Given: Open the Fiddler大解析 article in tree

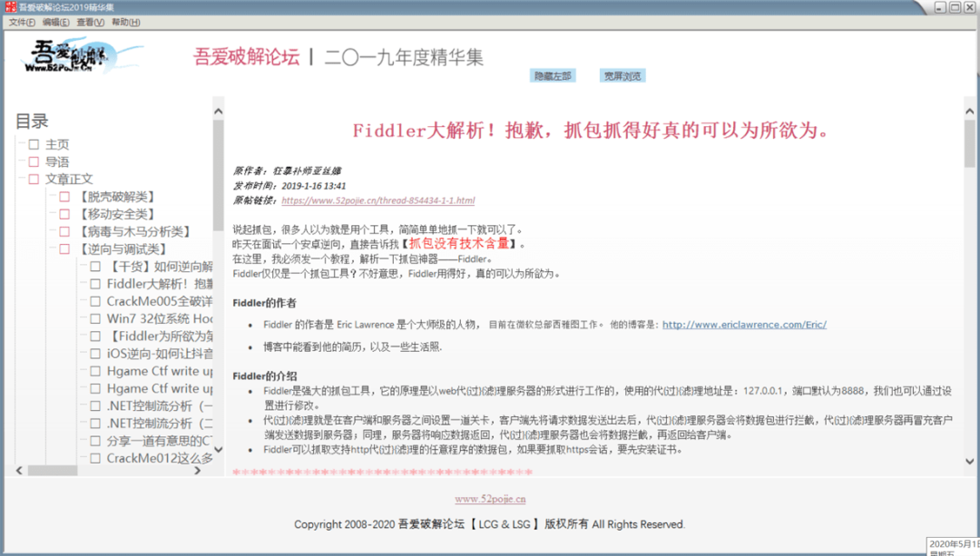Looking at the screenshot, I should [x=160, y=284].
